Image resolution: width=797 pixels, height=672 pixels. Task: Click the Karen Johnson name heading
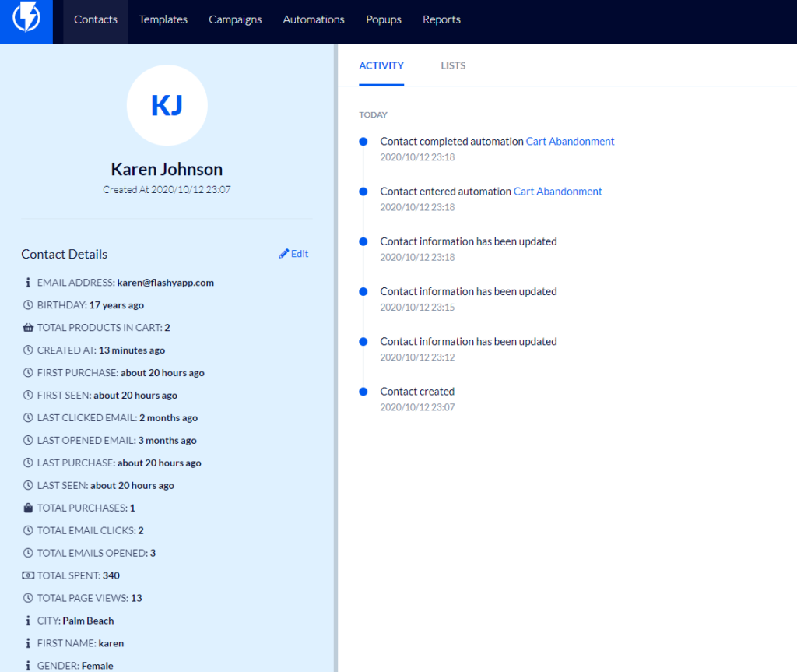click(167, 169)
